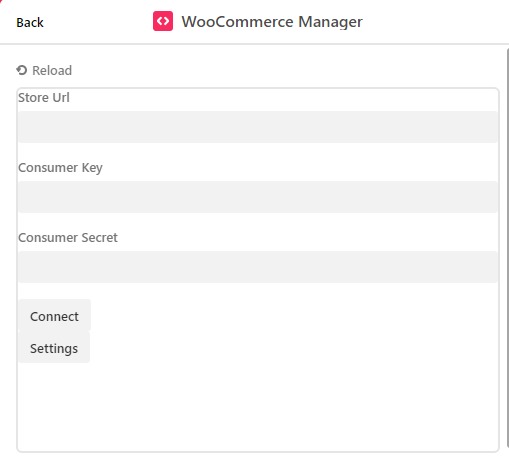Open Settings with the Settings button
The width and height of the screenshot is (509, 457).
click(54, 347)
